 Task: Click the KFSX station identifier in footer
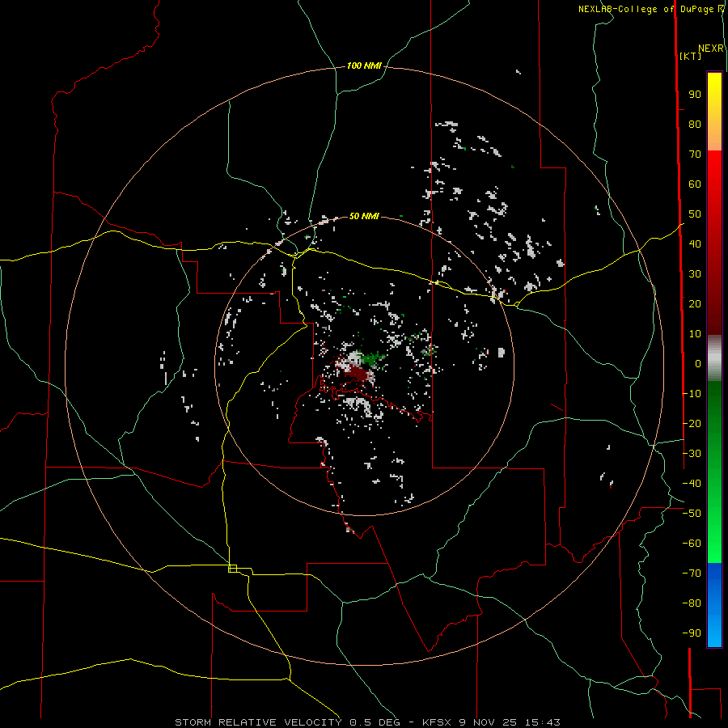(x=438, y=722)
